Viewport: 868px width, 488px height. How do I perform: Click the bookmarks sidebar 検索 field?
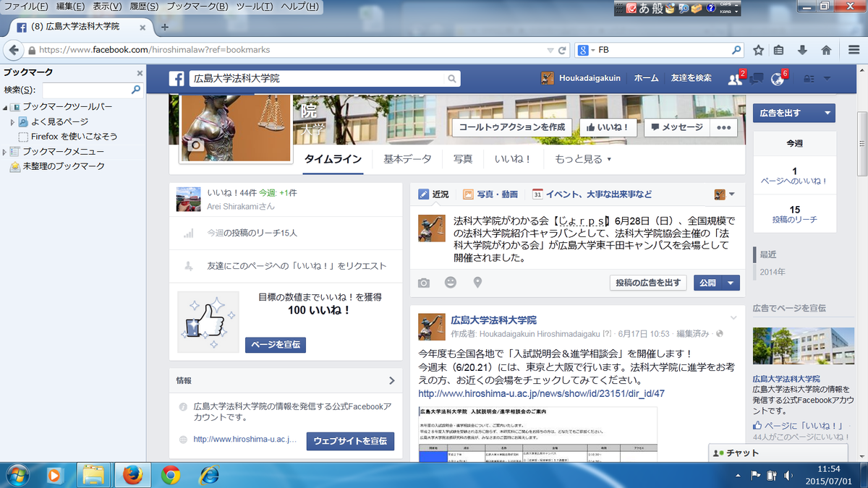pos(87,90)
